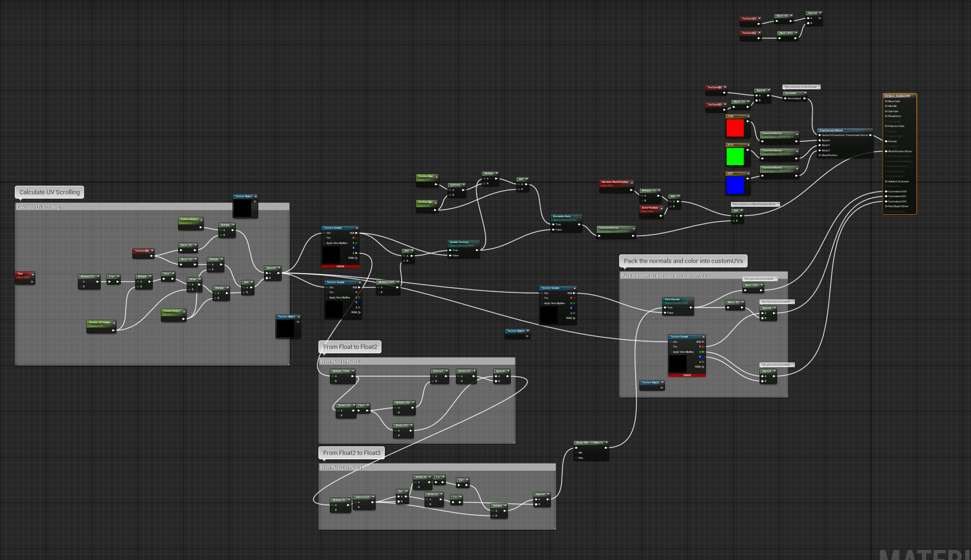Select the M_Water_DripBaseVAT material output node title
This screenshot has height=560, width=971.
point(899,96)
